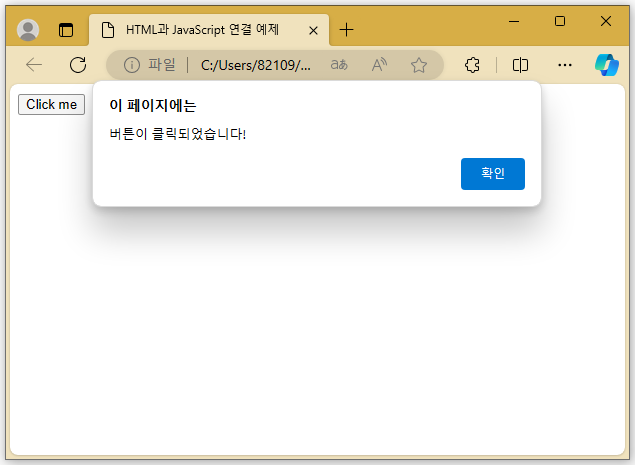Launch the Copilot sidebar icon
Viewport: 635px width, 465px height.
tap(607, 65)
